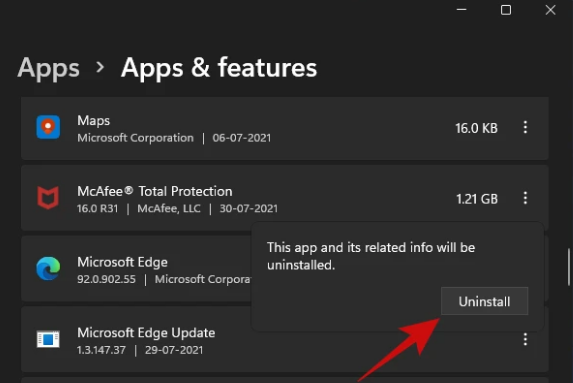This screenshot has height=383, width=573.
Task: Click Microsoft Corporation under Maps
Action: [135, 138]
